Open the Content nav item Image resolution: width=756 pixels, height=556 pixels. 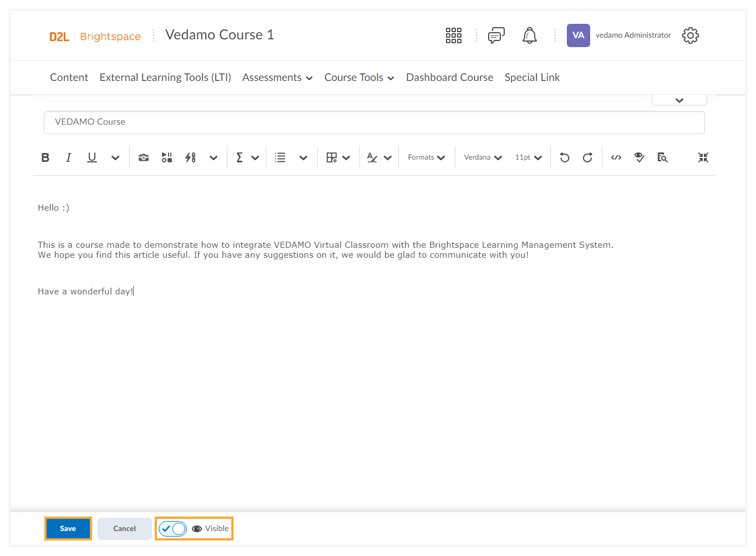[x=69, y=78]
